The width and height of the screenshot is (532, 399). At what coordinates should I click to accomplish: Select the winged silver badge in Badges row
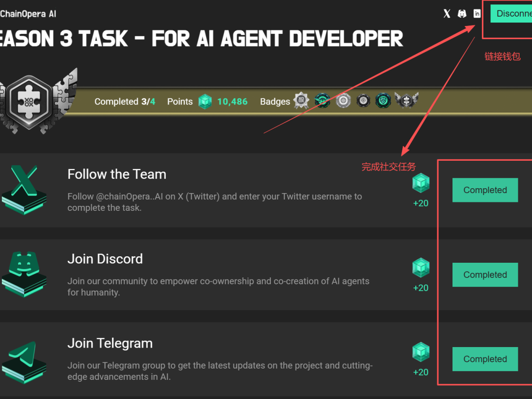[x=406, y=101]
